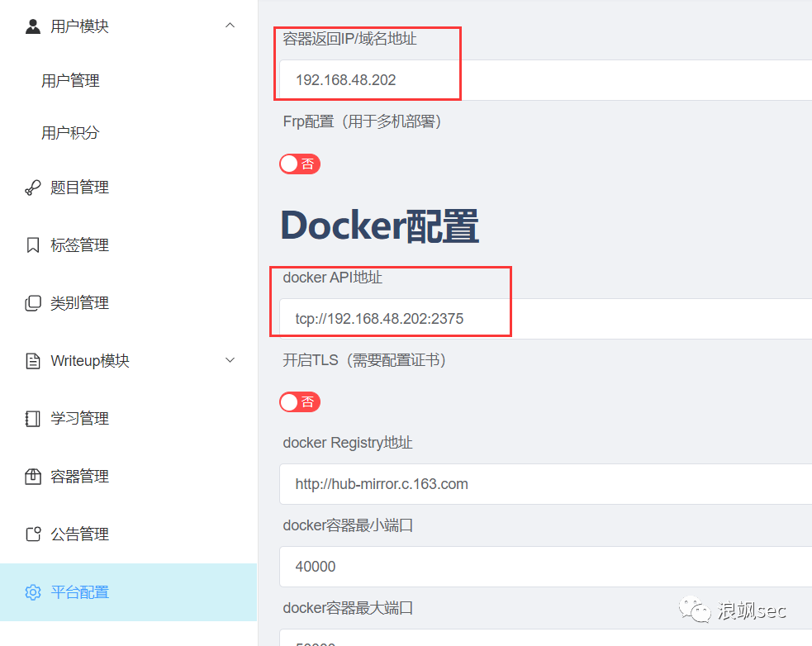Expand the Writeup模块 chevron

click(x=230, y=360)
